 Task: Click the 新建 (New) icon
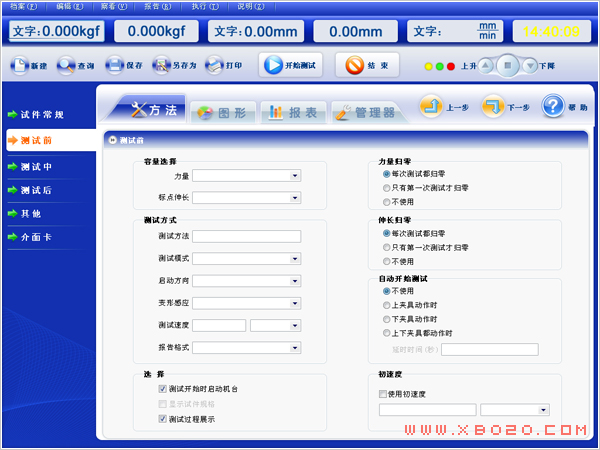click(19, 66)
